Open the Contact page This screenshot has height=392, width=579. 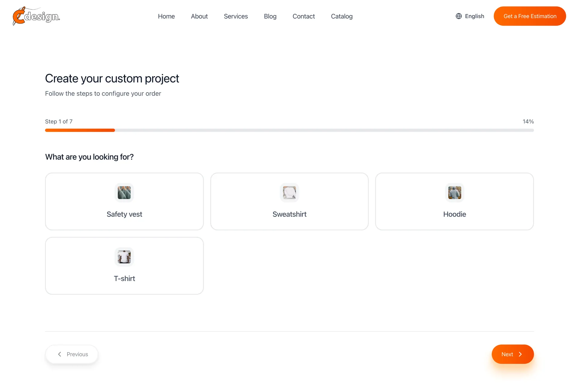[x=304, y=16]
